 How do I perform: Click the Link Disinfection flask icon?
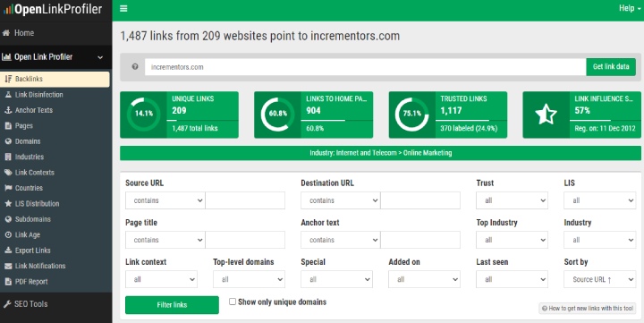coord(8,95)
